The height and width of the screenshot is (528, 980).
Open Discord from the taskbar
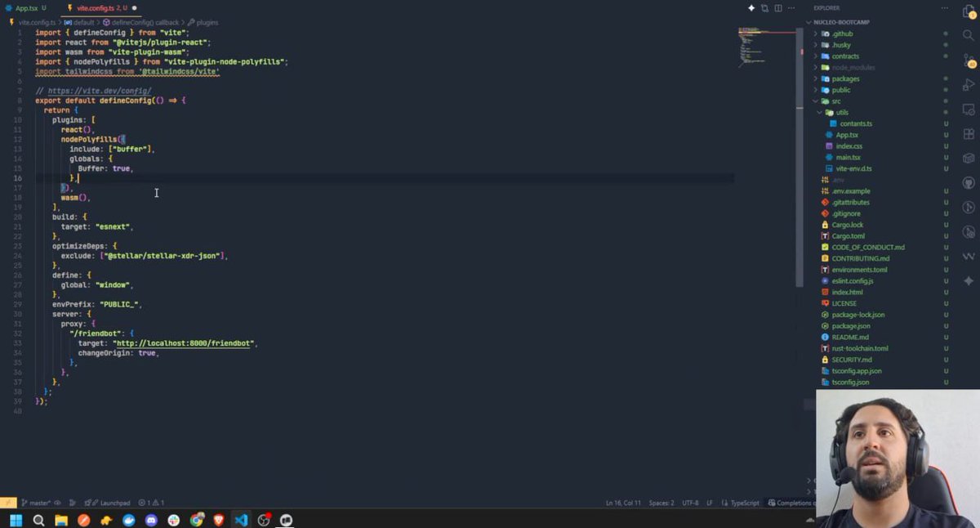click(x=151, y=520)
